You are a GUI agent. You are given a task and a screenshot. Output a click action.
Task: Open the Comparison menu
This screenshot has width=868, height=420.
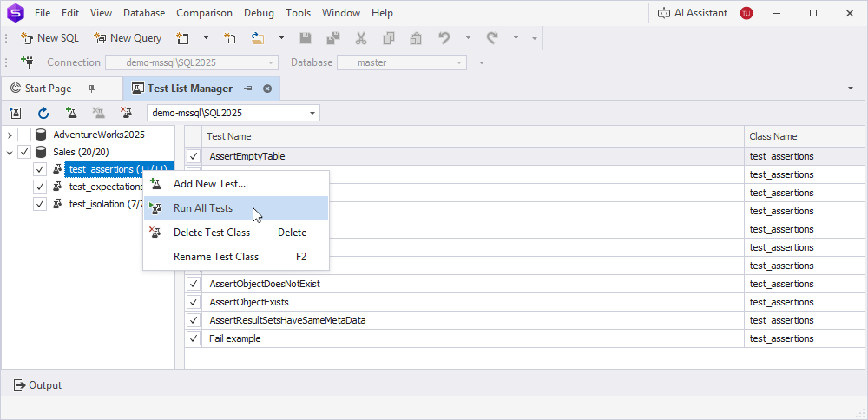coord(204,13)
